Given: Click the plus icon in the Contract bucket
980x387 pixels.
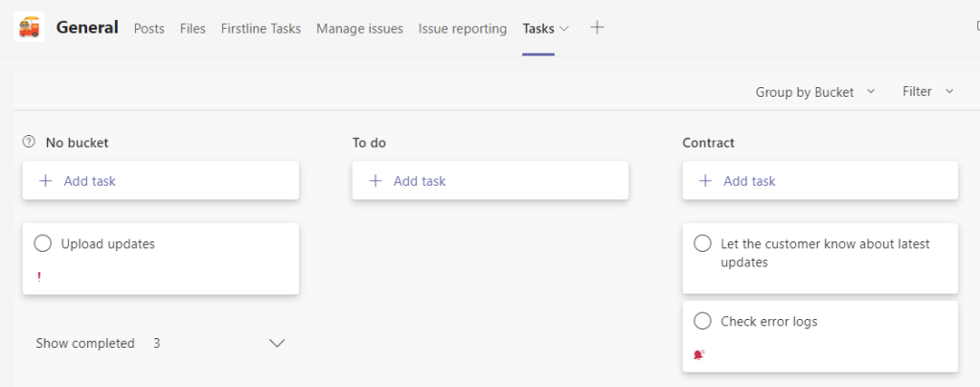Looking at the screenshot, I should [x=706, y=180].
